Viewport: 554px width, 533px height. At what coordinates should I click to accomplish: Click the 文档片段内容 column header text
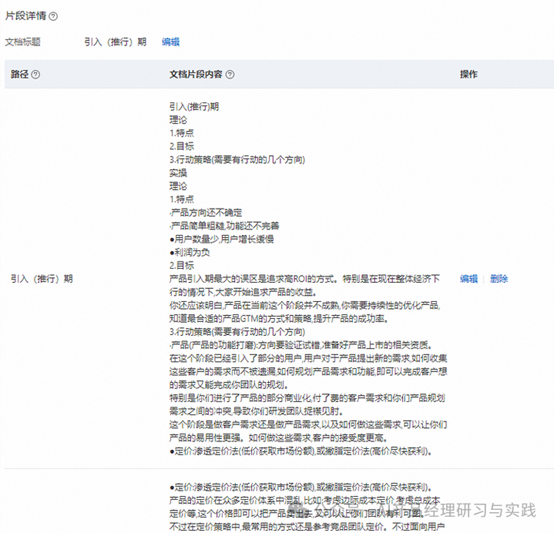196,74
